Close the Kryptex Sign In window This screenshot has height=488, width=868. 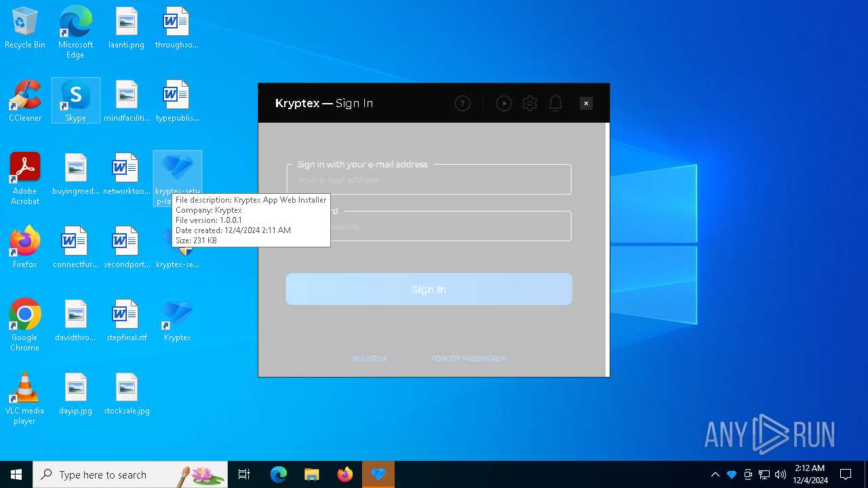[587, 103]
